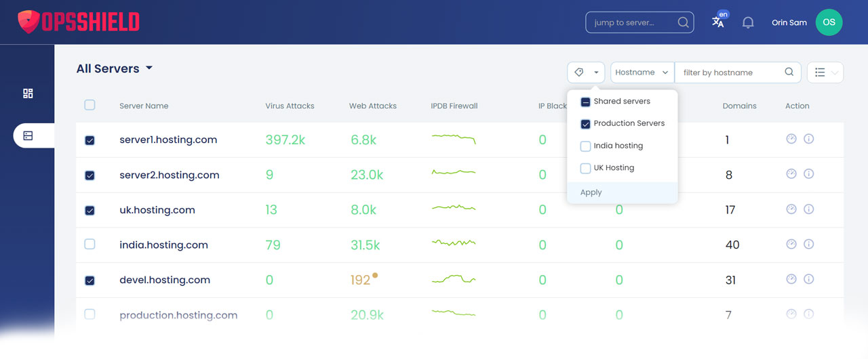Uncheck the server2.hosting.com checkbox
868x359 pixels.
(90, 175)
